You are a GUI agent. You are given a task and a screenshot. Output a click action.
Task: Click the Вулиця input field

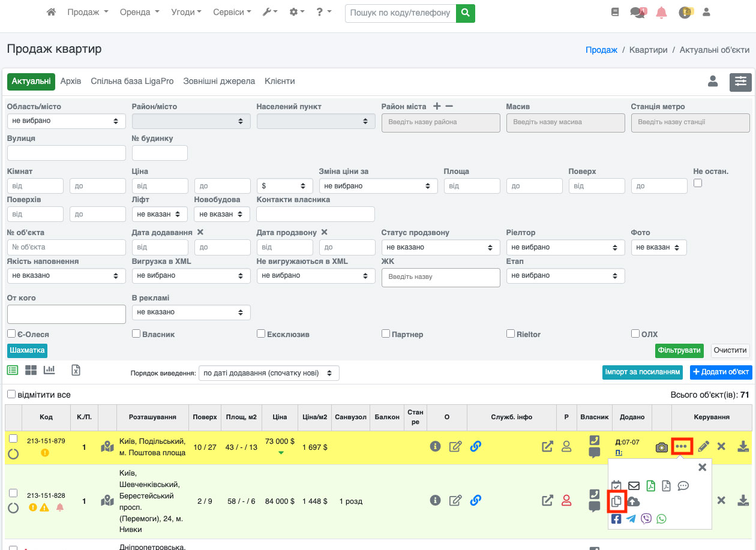(x=66, y=153)
